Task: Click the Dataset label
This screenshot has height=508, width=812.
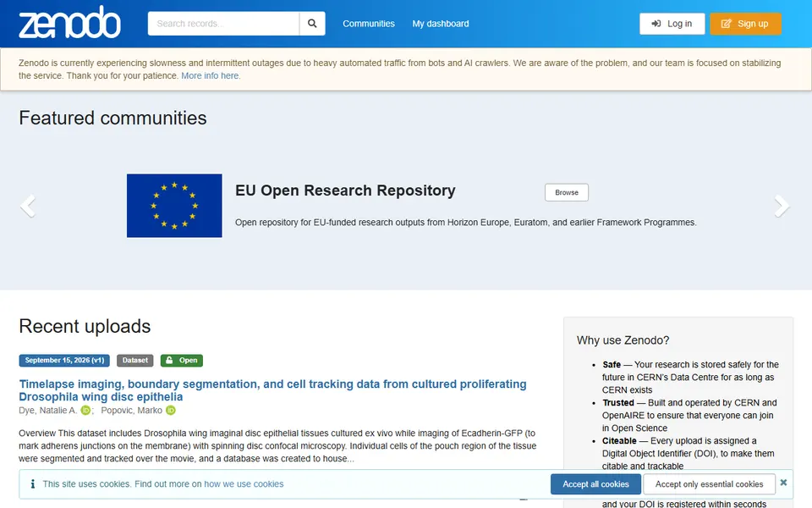Action: 135,361
